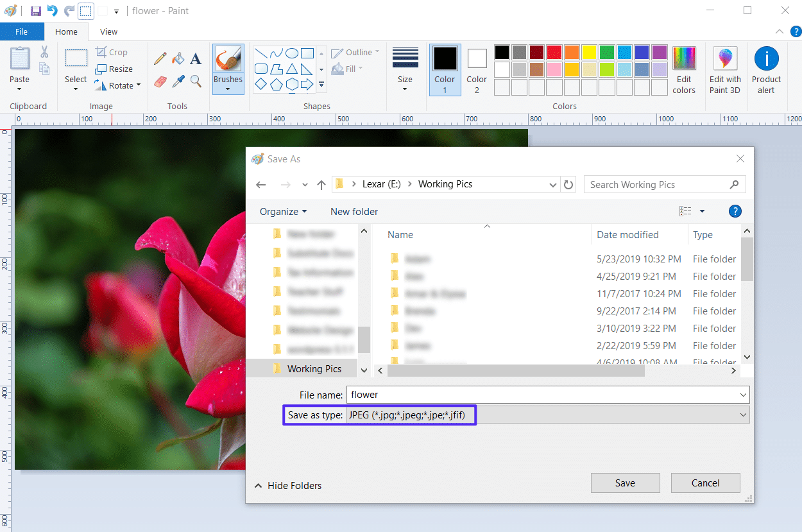Select the Text tool
This screenshot has height=532, width=802.
click(x=196, y=58)
